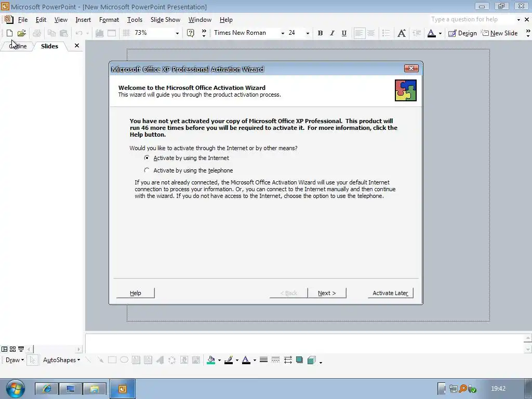The image size is (532, 399).
Task: Open the Draw menu dropdown
Action: point(15,360)
